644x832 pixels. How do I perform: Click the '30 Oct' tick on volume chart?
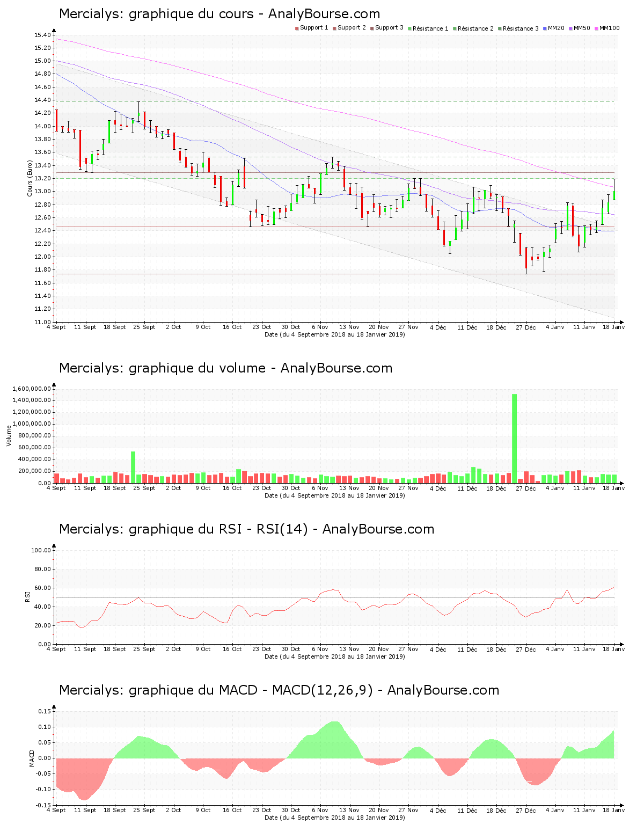pos(291,488)
